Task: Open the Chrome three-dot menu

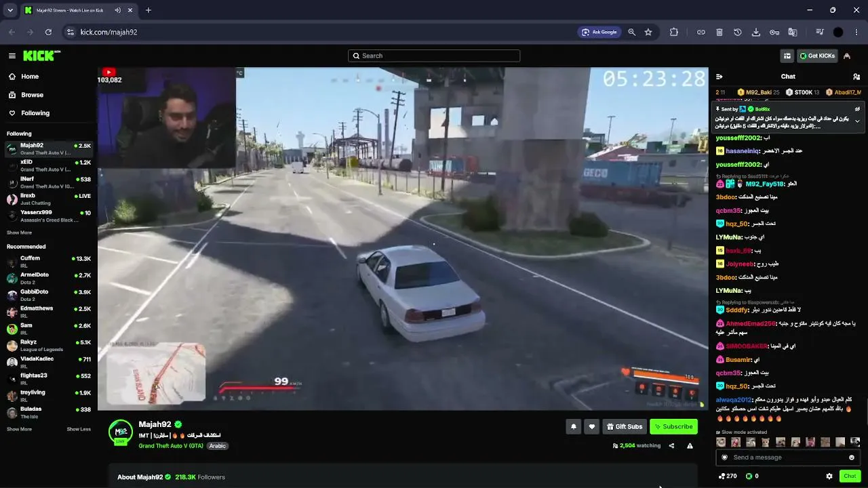Action: pyautogui.click(x=856, y=32)
